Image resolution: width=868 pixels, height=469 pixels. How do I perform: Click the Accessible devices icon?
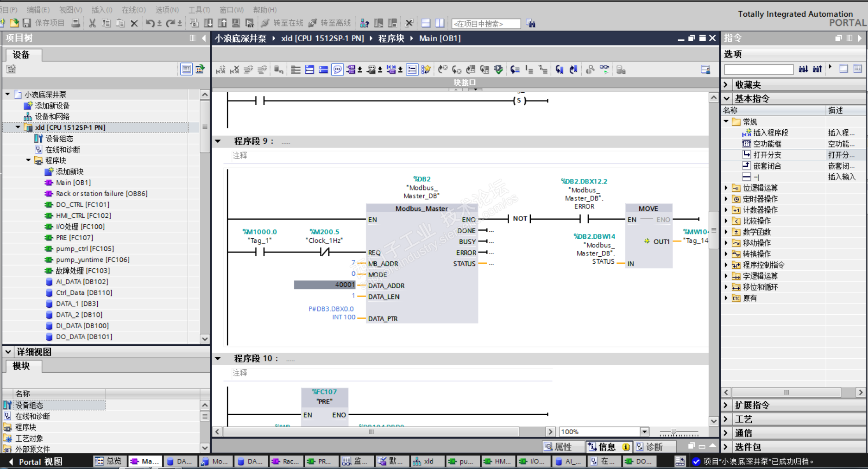coord(365,23)
